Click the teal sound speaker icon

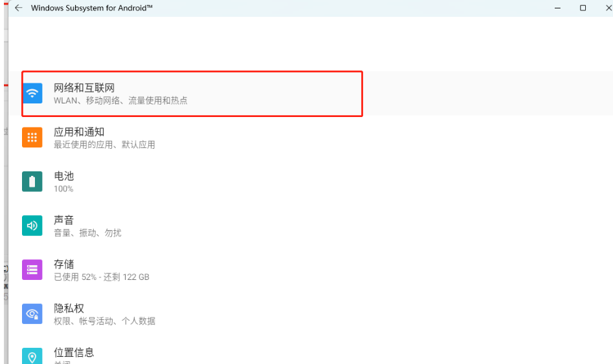32,226
